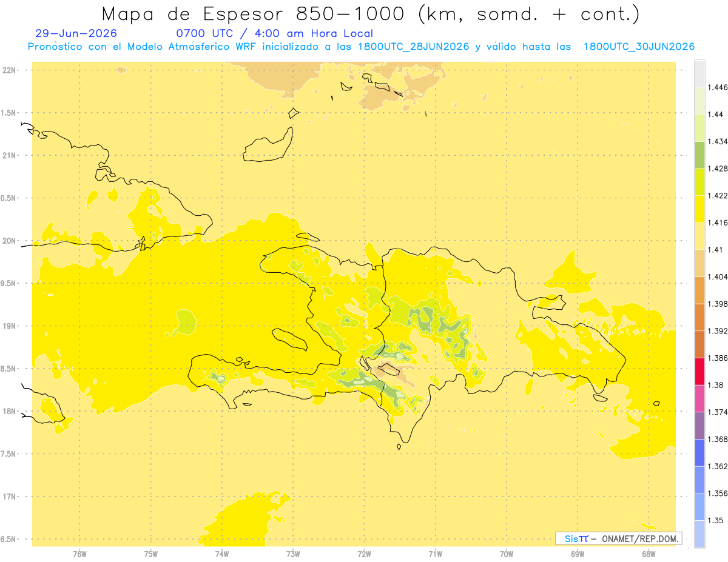Click the initialization time "1800UTC_28JUN2026"
Image resolution: width=728 pixels, height=562 pixels.
[x=413, y=47]
